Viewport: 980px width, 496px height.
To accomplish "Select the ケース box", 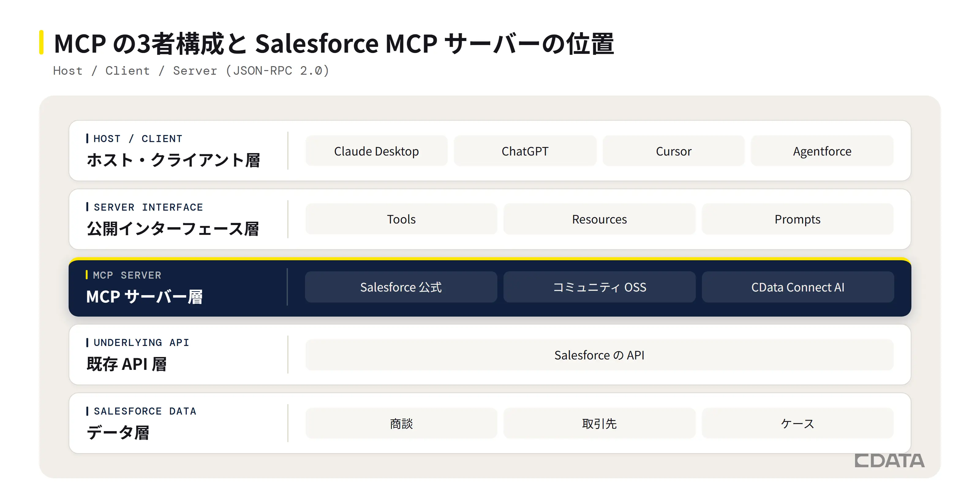I will click(x=797, y=423).
